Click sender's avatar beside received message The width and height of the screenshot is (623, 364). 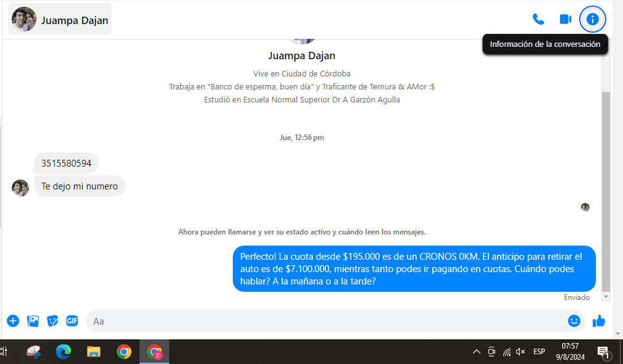(x=20, y=188)
